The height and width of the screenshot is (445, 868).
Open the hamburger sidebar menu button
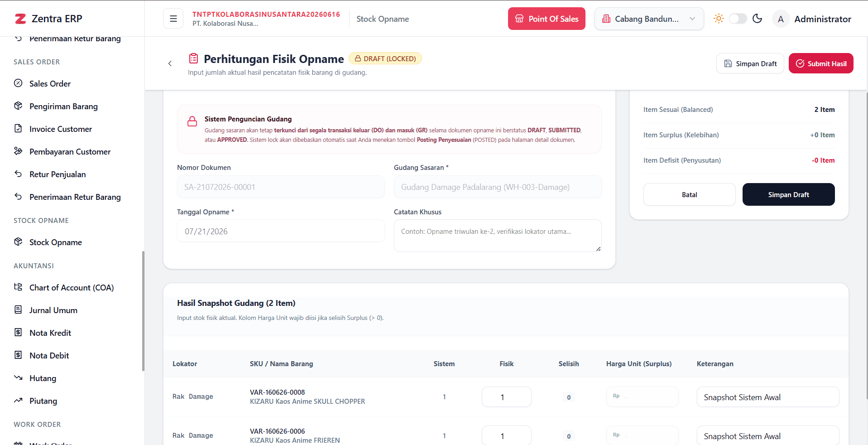click(x=173, y=19)
